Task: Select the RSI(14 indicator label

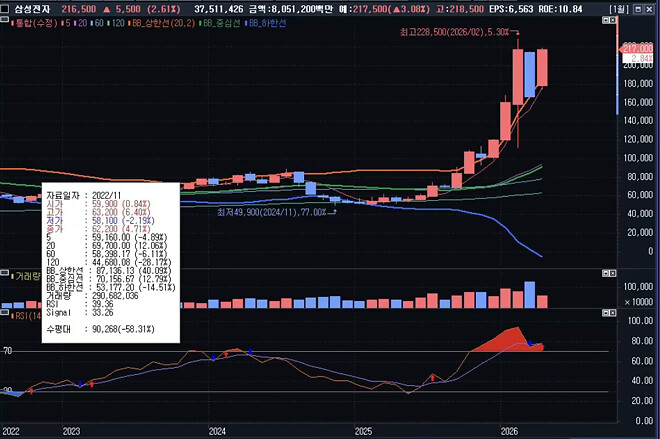Action: point(26,316)
